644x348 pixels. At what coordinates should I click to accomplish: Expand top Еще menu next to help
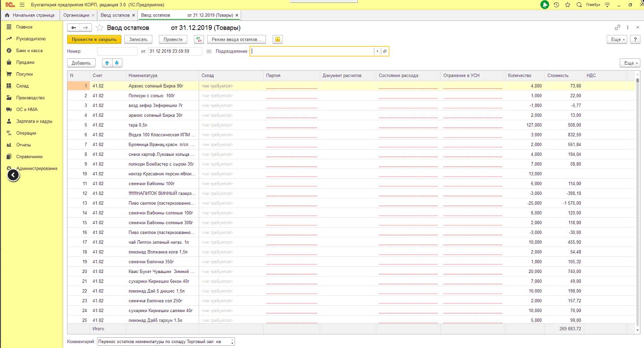pos(618,40)
